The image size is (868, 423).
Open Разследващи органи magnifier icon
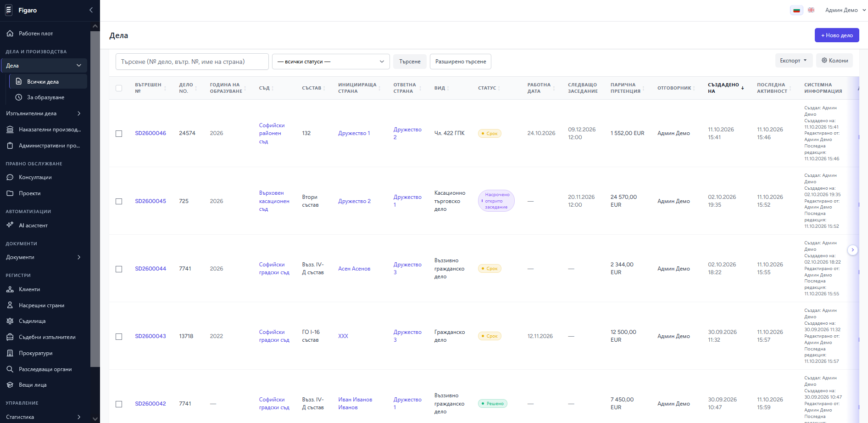click(x=10, y=369)
